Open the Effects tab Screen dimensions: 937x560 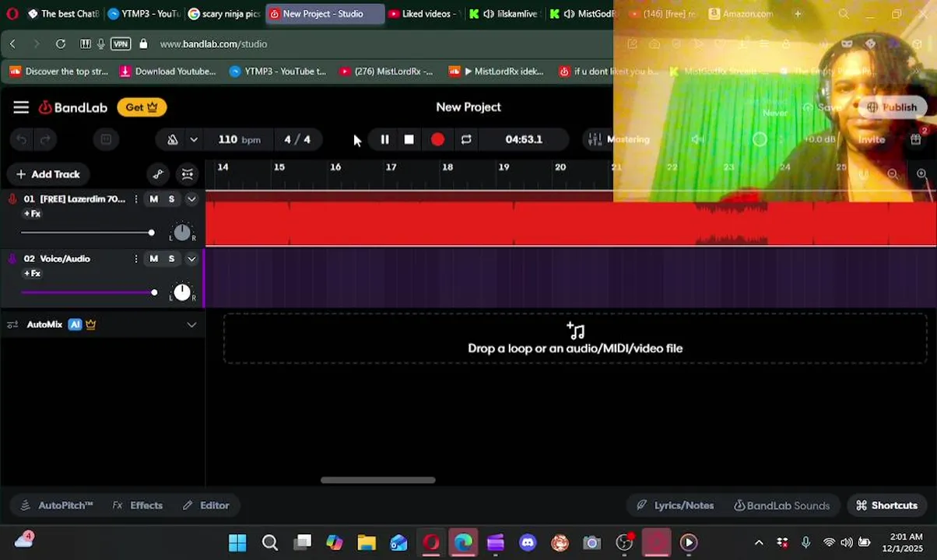(x=138, y=506)
